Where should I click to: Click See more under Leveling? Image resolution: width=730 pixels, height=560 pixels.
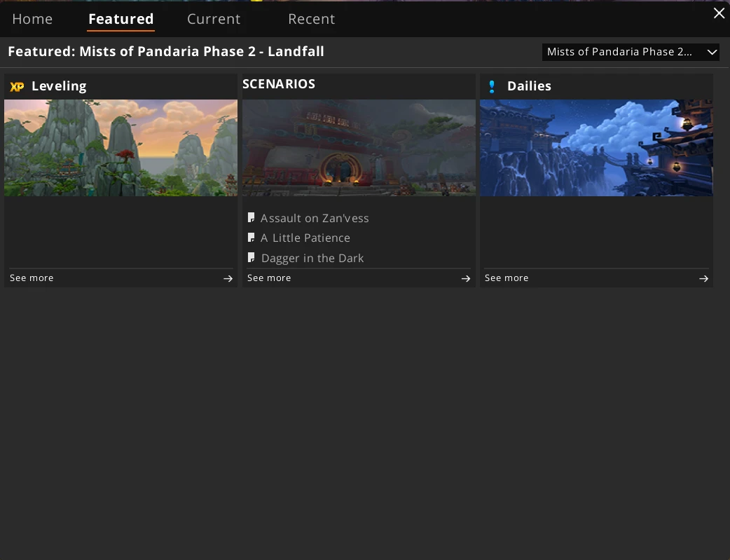[x=32, y=278]
